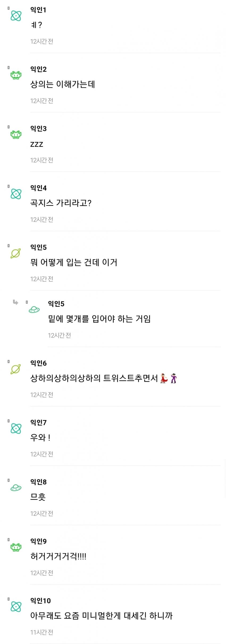Tap the '12시간 전' timestamp under 익인1's comment
Image resolution: width=226 pixels, height=644 pixels.
[x=42, y=41]
